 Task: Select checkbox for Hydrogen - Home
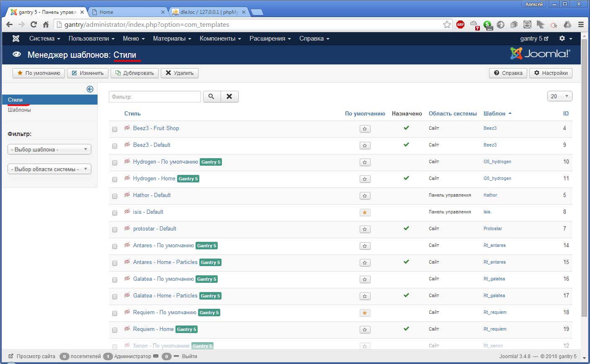(x=115, y=179)
